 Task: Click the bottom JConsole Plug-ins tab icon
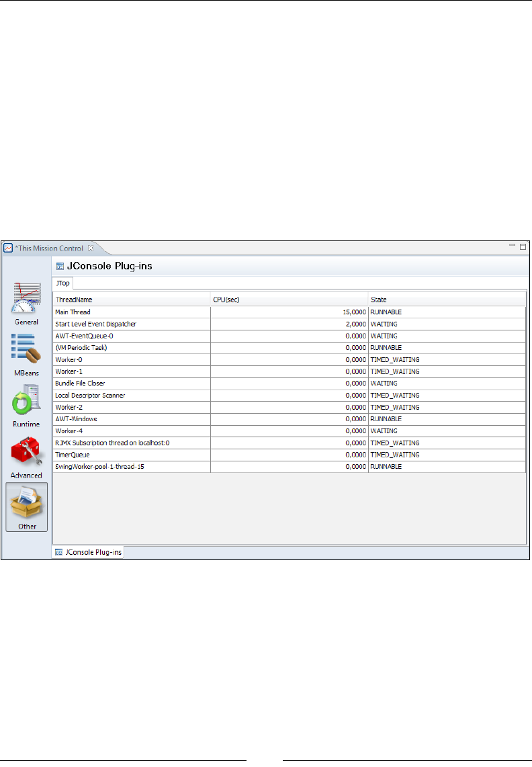[x=58, y=552]
